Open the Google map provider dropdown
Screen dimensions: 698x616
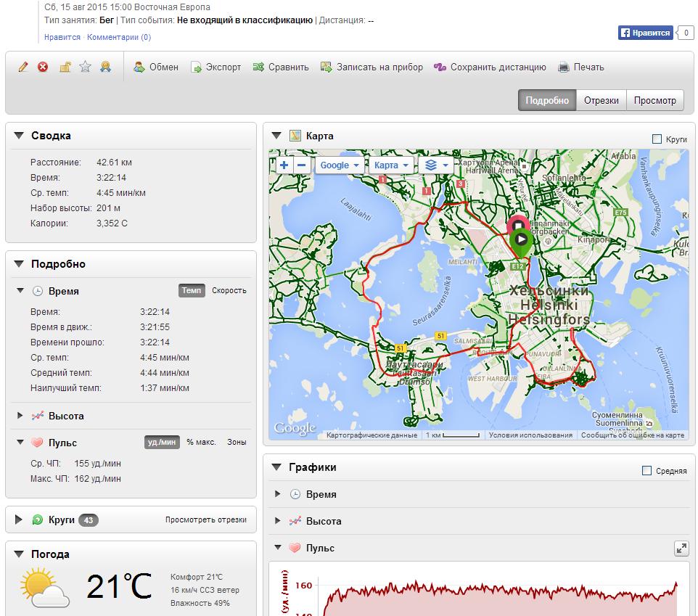340,165
